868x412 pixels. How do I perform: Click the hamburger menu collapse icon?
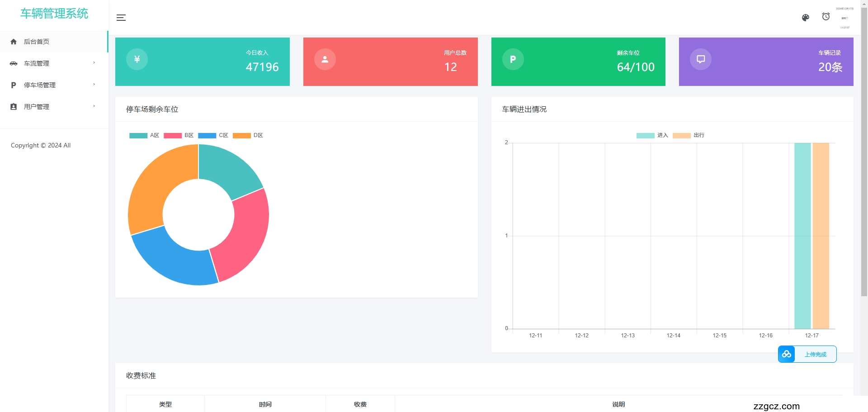[121, 18]
